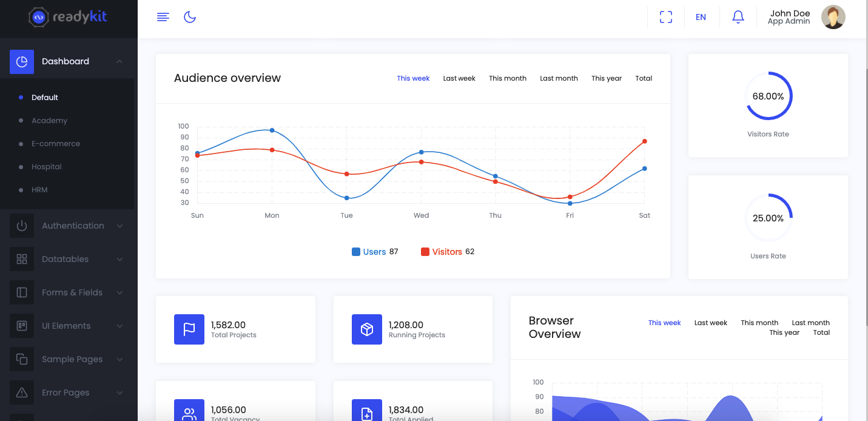Select Audience overview This month filter
Viewport: 868px width, 421px height.
pyautogui.click(x=508, y=78)
